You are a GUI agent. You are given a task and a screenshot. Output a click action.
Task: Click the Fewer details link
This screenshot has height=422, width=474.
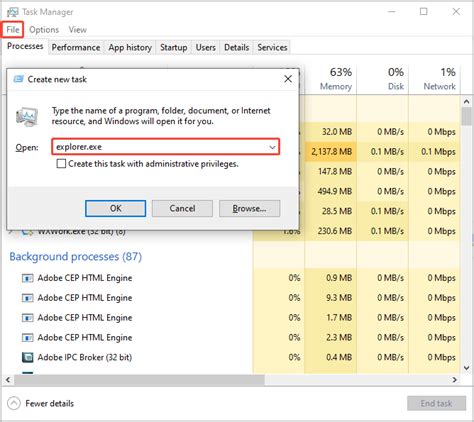(49, 403)
